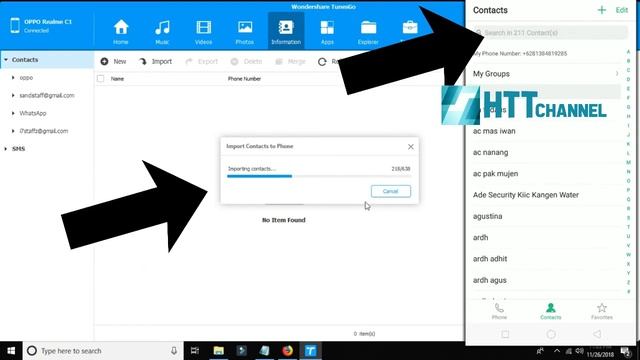Screen dimensions: 640x360
Task: Add a new contact with plus icon
Action: 602,10
